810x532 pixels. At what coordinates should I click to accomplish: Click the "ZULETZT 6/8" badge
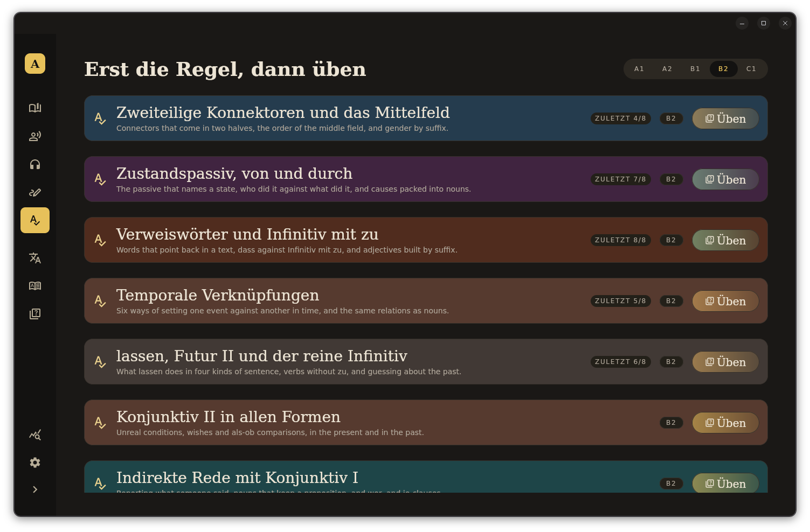[x=620, y=362]
